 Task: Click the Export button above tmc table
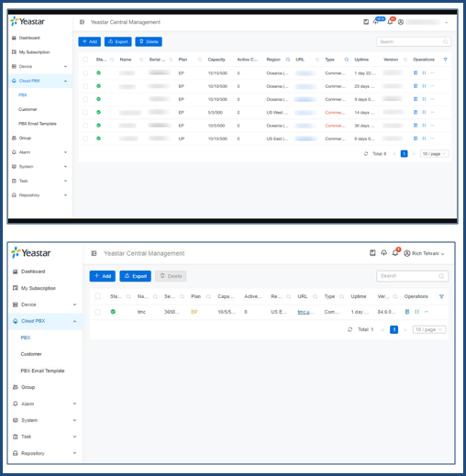[x=135, y=276]
